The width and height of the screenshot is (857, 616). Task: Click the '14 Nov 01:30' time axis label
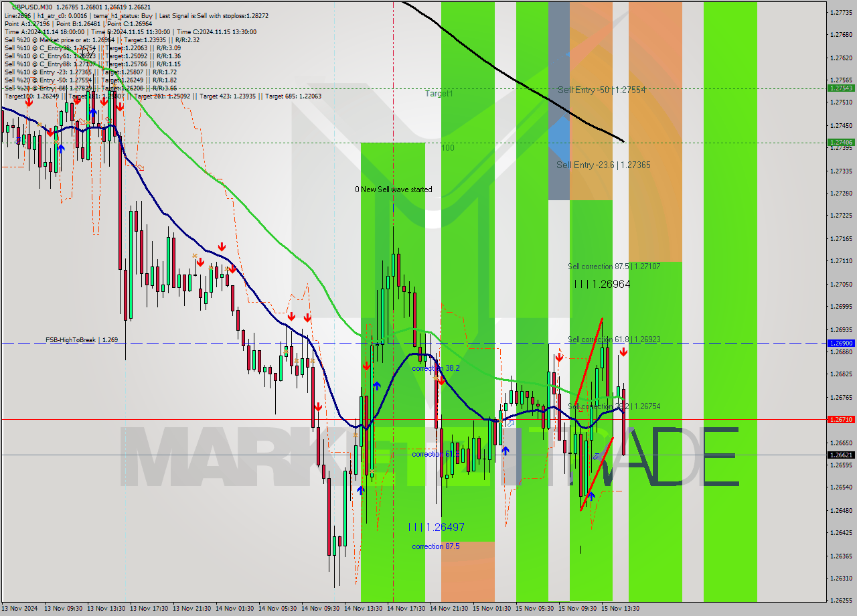coord(235,609)
